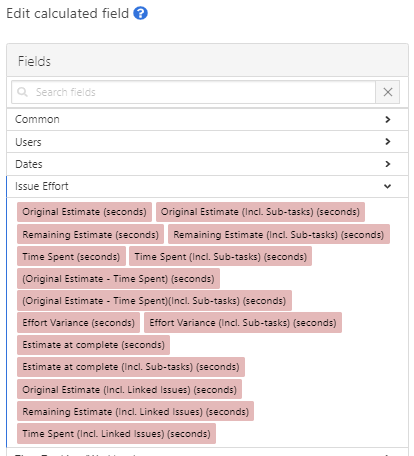This screenshot has width=414, height=456.
Task: Focus the Search fields input
Action: click(x=193, y=92)
